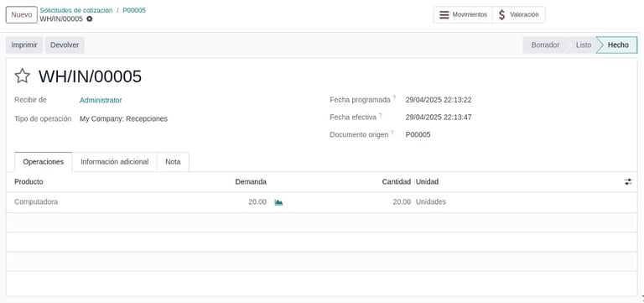644x303 pixels.
Task: Switch to Nota tab
Action: pyautogui.click(x=173, y=162)
